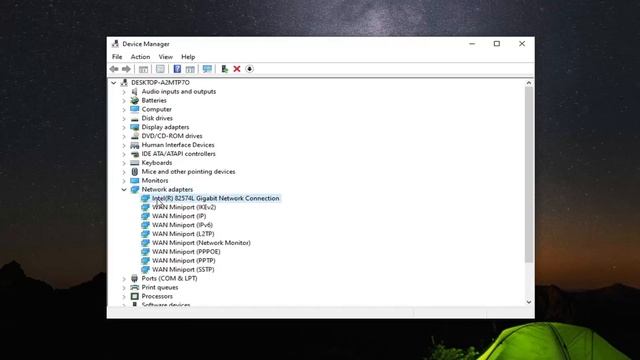
Task: Select the Network adapters category icon
Action: point(135,189)
